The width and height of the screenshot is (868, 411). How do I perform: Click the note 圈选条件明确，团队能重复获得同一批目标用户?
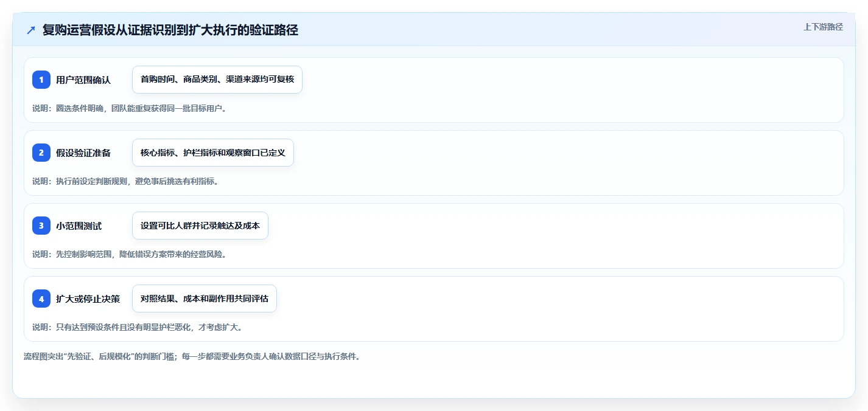point(130,108)
